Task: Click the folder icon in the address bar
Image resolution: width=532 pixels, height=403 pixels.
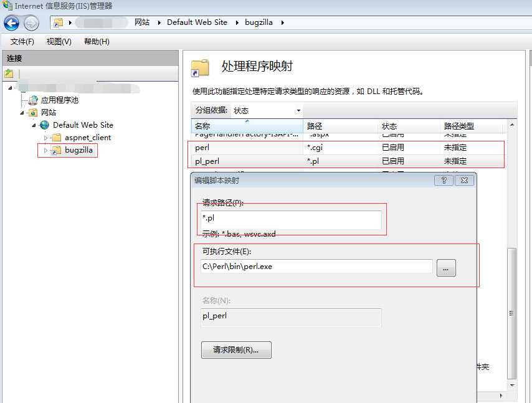Action: point(59,22)
